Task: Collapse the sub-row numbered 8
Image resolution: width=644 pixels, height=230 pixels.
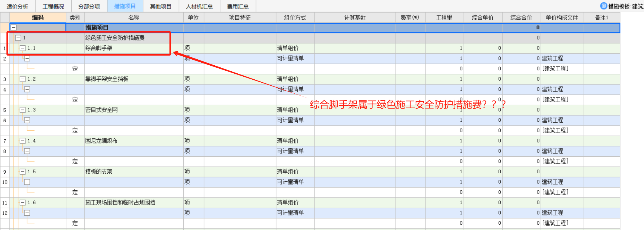Action: pos(27,151)
